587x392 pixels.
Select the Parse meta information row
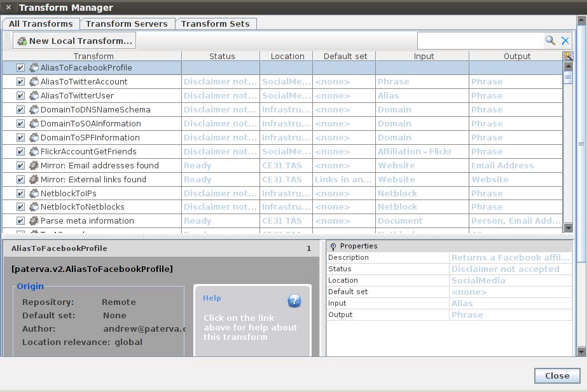click(x=87, y=221)
